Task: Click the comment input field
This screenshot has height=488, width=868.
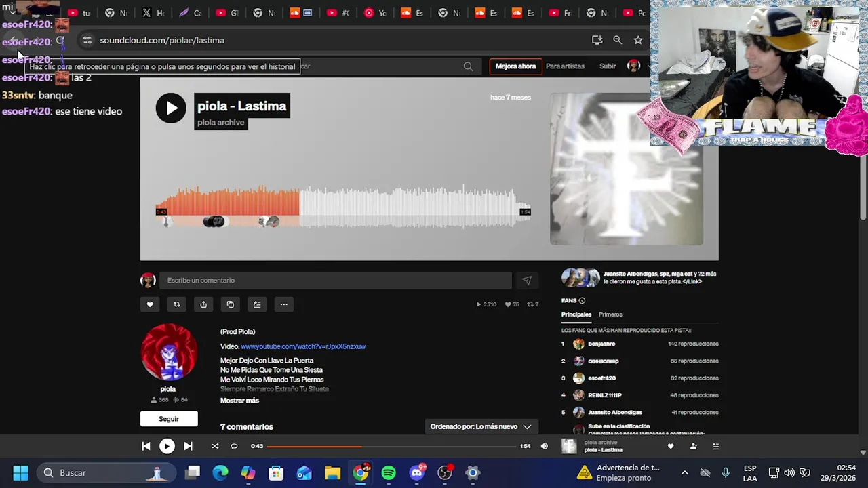Action: coord(336,281)
